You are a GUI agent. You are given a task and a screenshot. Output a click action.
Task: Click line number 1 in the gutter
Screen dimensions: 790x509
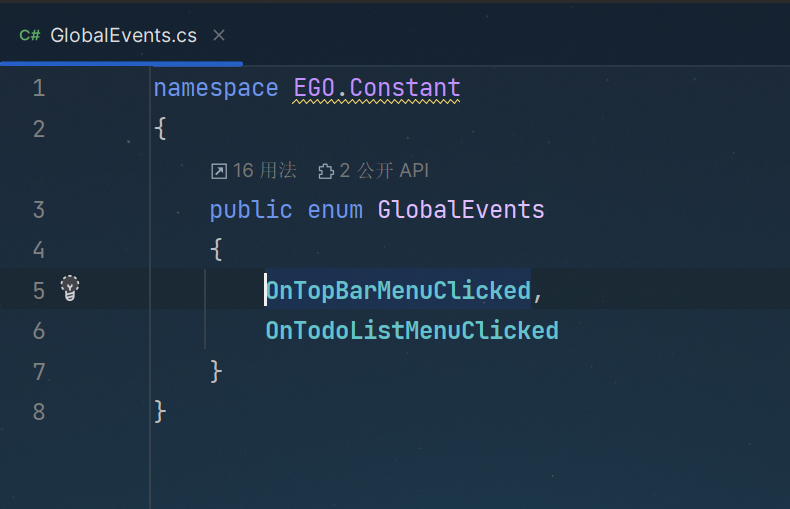[39, 88]
